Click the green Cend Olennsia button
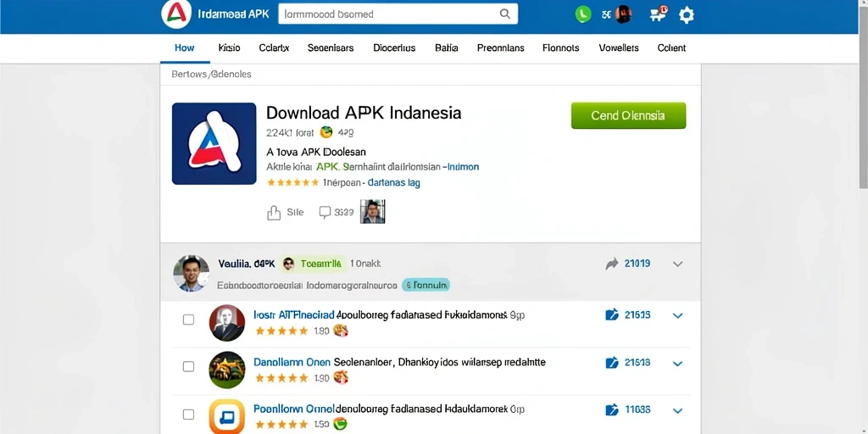This screenshot has height=434, width=868. click(628, 115)
